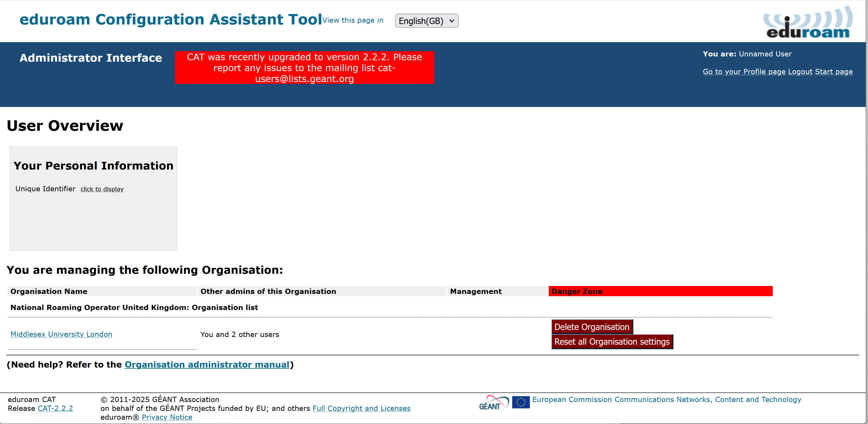Click the Administrator Interface heading
The height and width of the screenshot is (424, 868).
[x=91, y=58]
